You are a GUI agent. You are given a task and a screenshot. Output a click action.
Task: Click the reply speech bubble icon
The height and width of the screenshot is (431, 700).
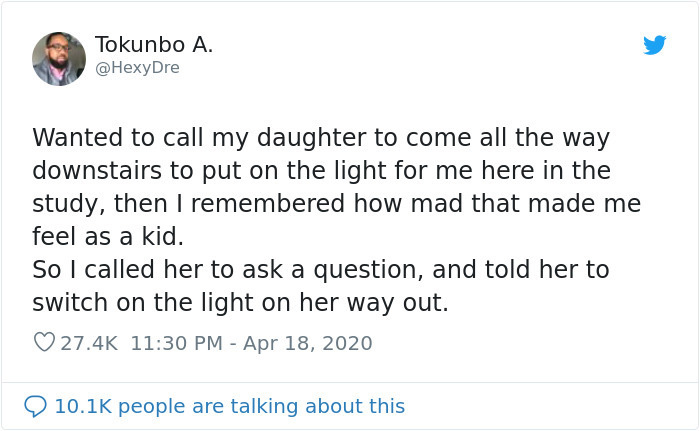(35, 406)
